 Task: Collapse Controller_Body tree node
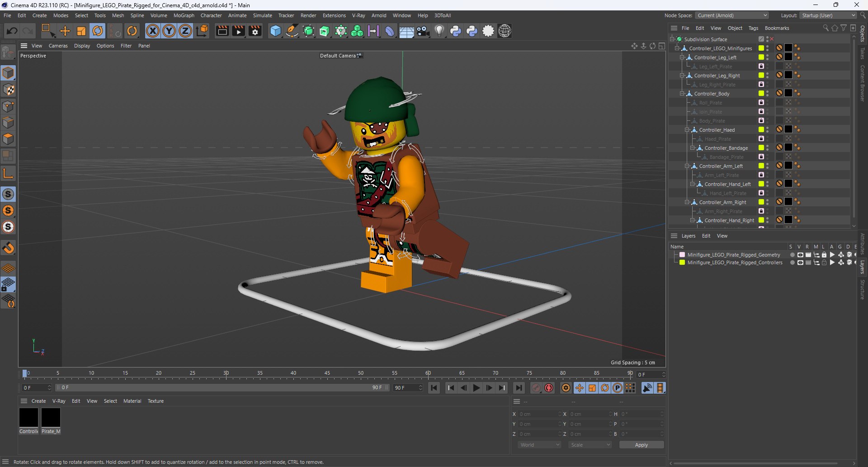point(682,94)
